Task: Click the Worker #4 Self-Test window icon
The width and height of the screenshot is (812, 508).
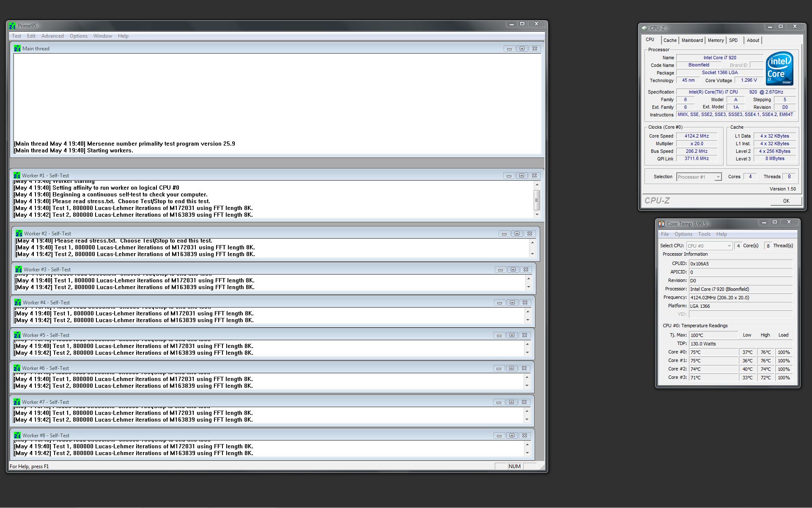Action: pos(18,302)
